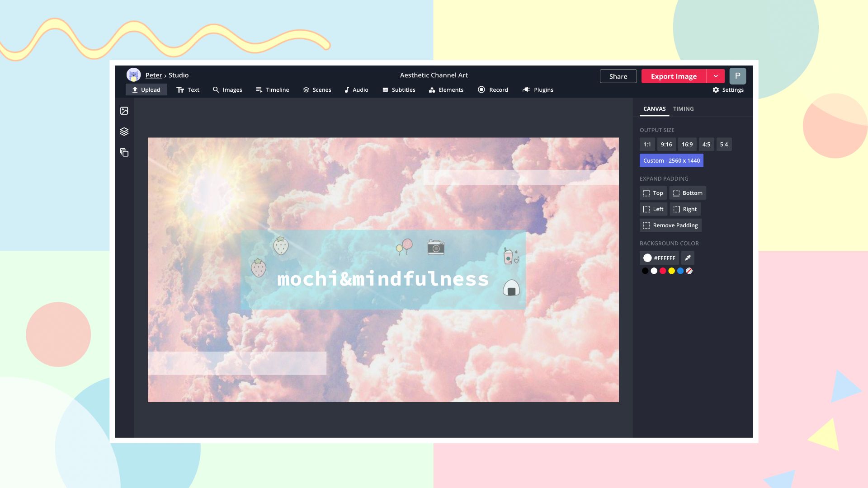Click the Images search icon
Image resolution: width=868 pixels, height=488 pixels.
(x=216, y=90)
